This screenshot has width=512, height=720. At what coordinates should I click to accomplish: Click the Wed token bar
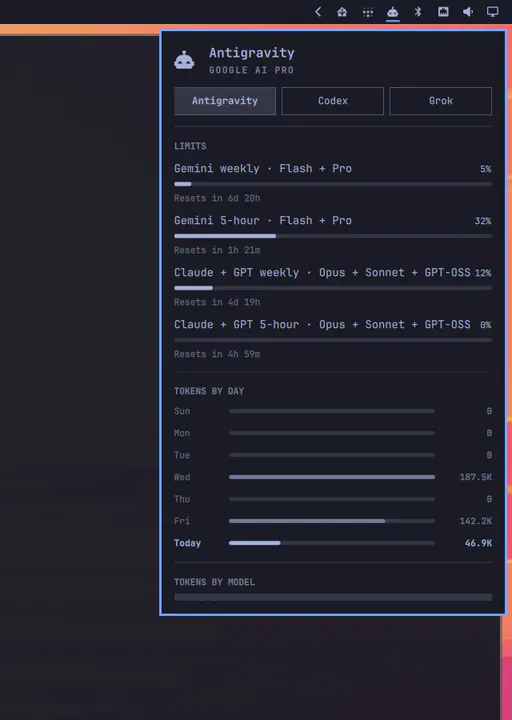pyautogui.click(x=332, y=477)
